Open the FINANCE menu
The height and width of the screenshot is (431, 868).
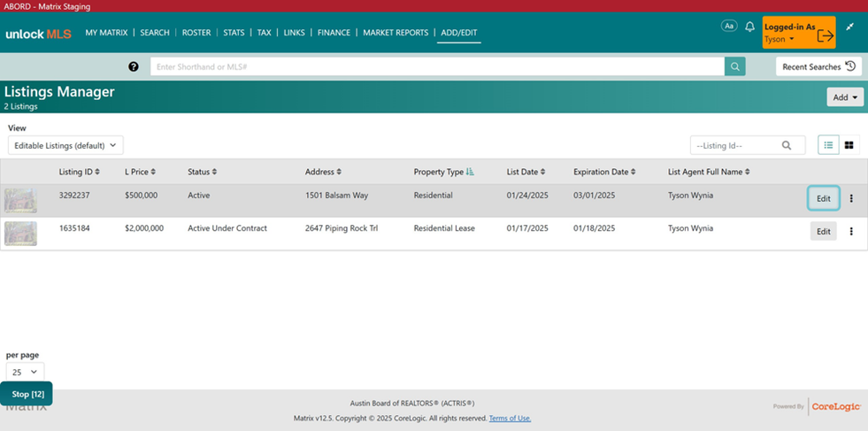pos(334,33)
